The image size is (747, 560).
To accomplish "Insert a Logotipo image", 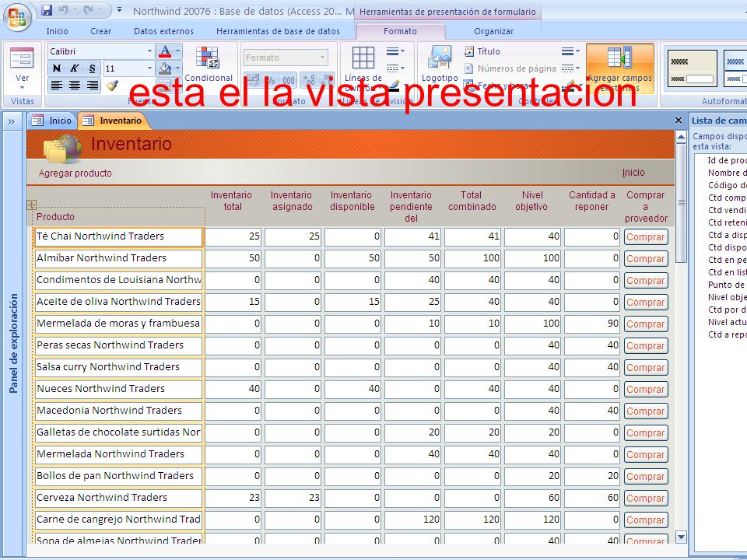I will 439,65.
